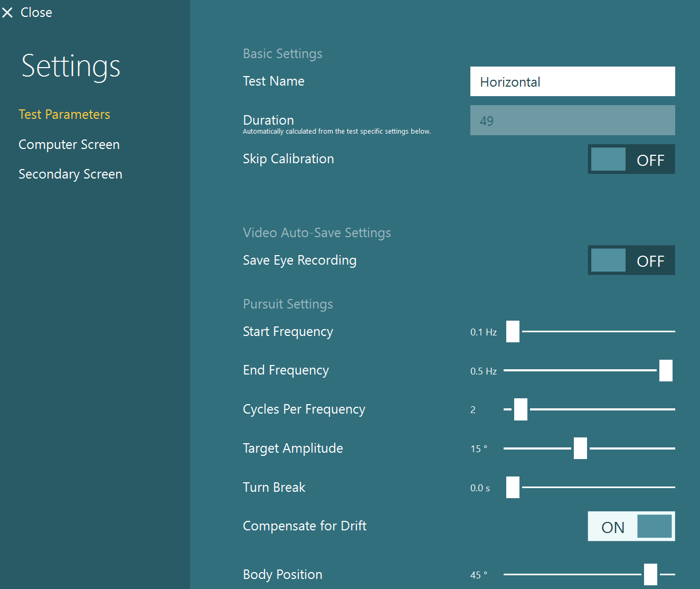Click the Basic Settings section label
Image resolution: width=700 pixels, height=589 pixels.
tap(282, 53)
